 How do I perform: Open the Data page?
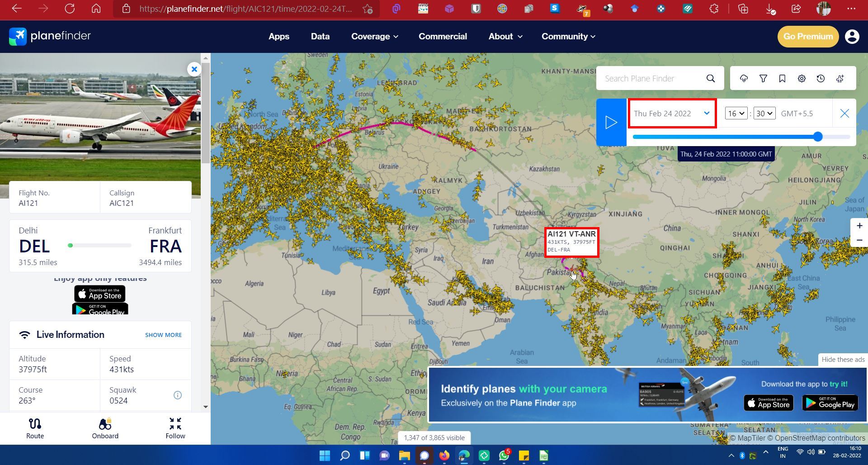(x=320, y=37)
